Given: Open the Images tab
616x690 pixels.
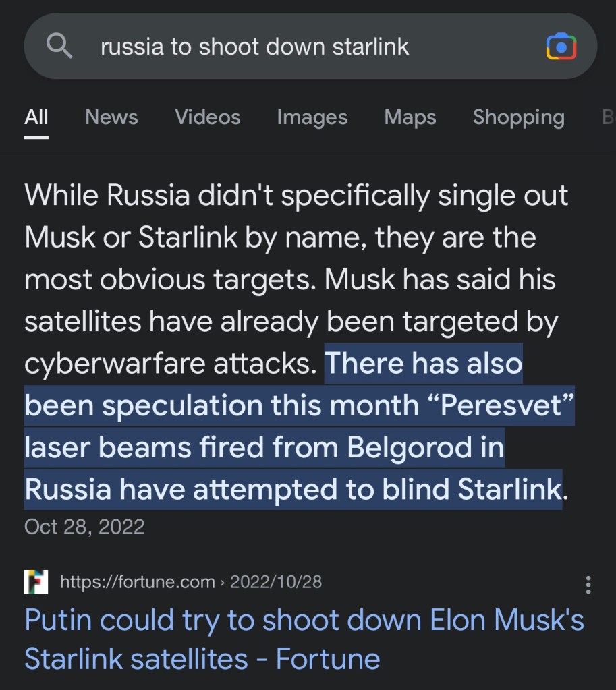Looking at the screenshot, I should (x=312, y=117).
